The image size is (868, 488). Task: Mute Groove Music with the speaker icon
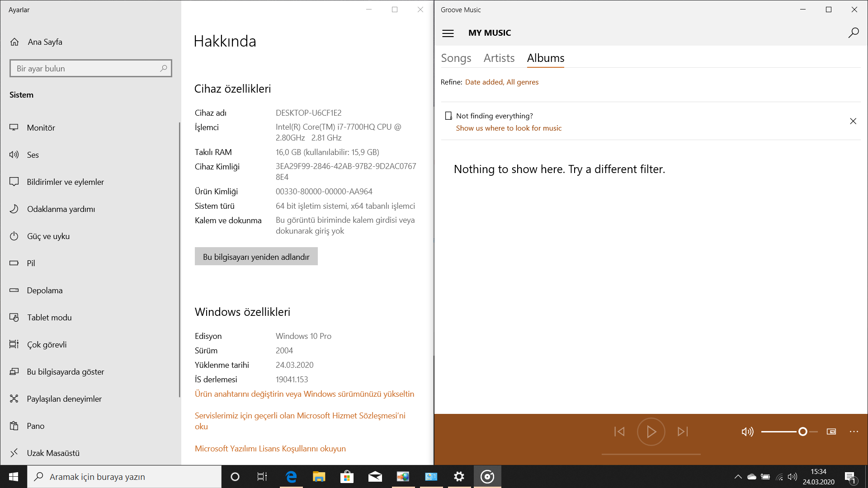(x=747, y=432)
